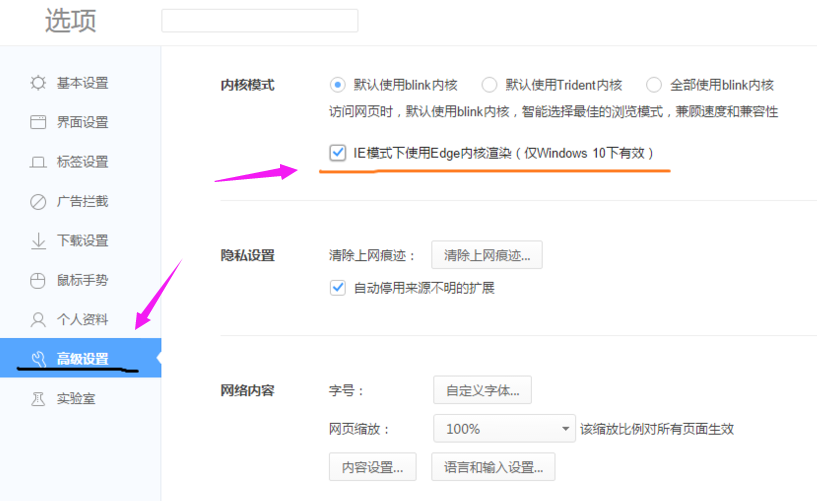This screenshot has height=501, width=817.
Task: Click the download arrow icon beside 下载设置
Action: click(x=38, y=241)
